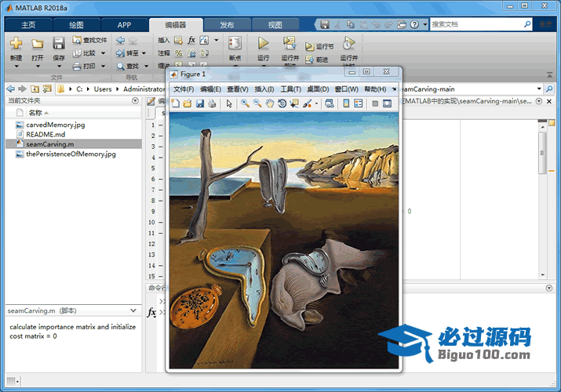
Task: Click the back navigation arrow in ribbon
Action: (x=121, y=41)
